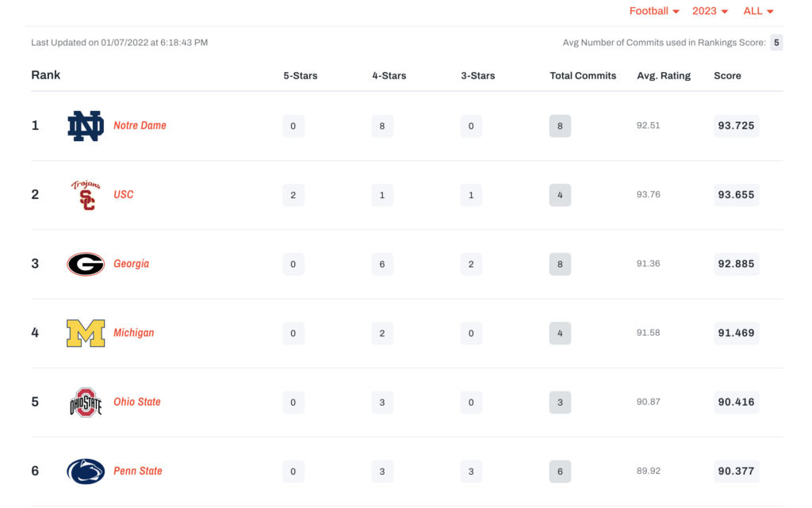Viewport: 812px width, 508px height.
Task: Click Notre Dame's score 93.725
Action: tap(737, 126)
